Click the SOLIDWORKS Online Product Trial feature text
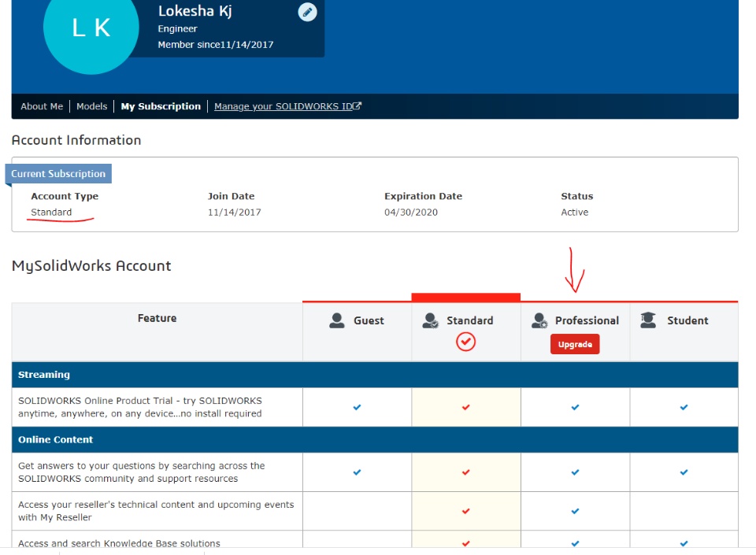 [x=140, y=407]
